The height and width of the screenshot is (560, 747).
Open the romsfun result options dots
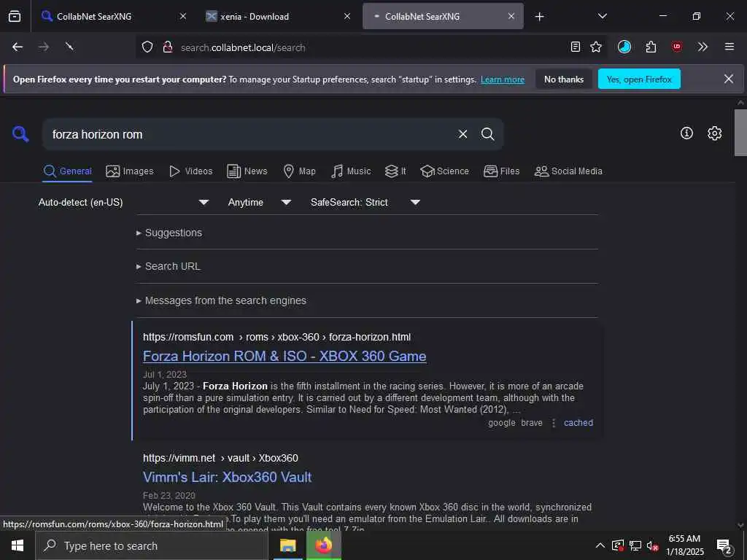click(553, 423)
